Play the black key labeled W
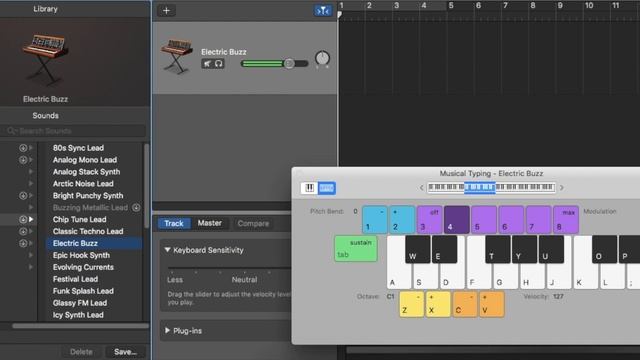Viewport: 640px width, 360px height. click(418, 249)
